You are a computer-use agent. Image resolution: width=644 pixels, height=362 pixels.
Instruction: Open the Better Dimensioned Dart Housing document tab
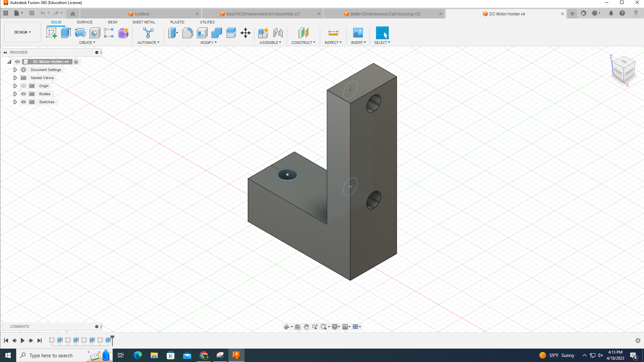(x=385, y=14)
